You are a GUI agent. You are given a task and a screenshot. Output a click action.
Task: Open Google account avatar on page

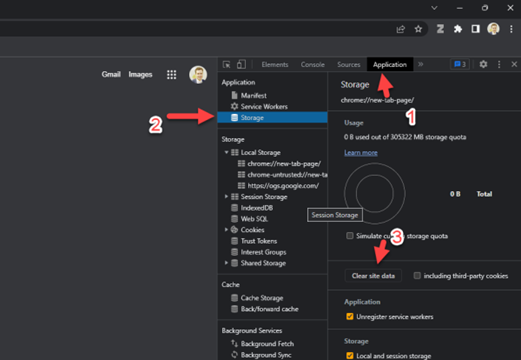[x=198, y=74]
